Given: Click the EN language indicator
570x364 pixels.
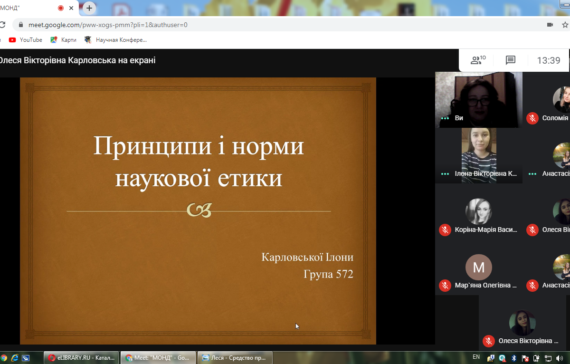Looking at the screenshot, I should coord(476,357).
